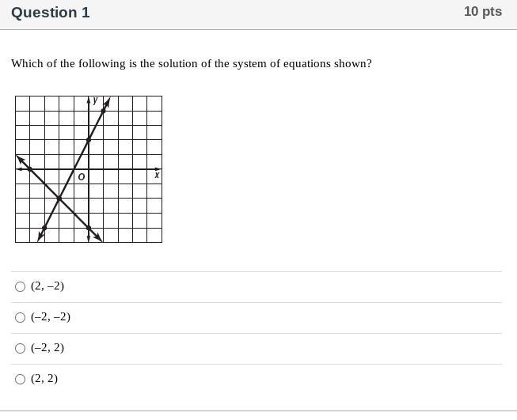517x420 pixels.
Task: Click the answer label "(–2, 2)"
Action: pyautogui.click(x=48, y=347)
